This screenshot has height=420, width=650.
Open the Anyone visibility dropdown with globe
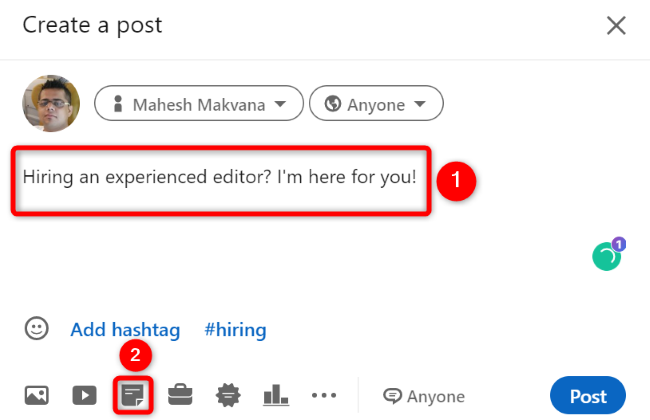(376, 104)
